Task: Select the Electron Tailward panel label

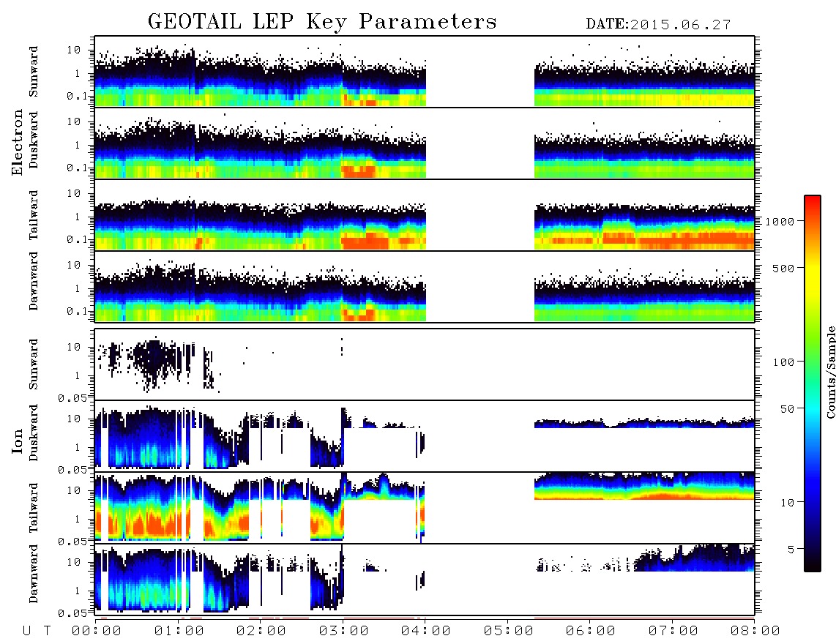Action: coord(34,215)
